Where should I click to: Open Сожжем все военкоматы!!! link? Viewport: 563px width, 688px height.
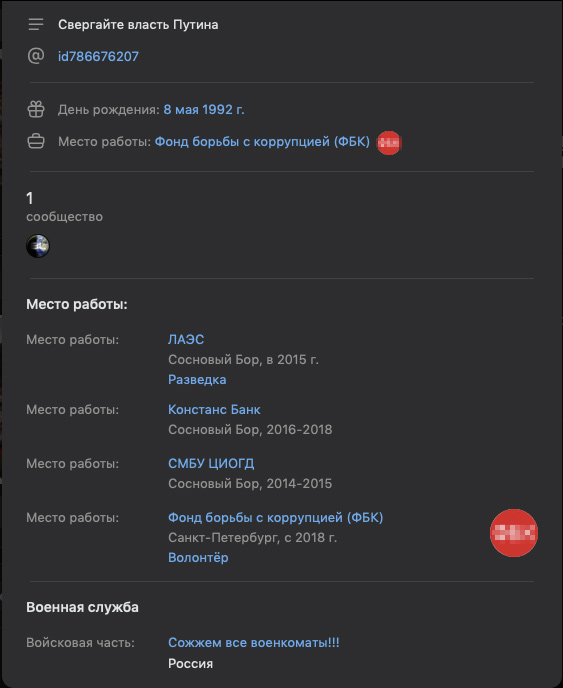click(x=254, y=643)
